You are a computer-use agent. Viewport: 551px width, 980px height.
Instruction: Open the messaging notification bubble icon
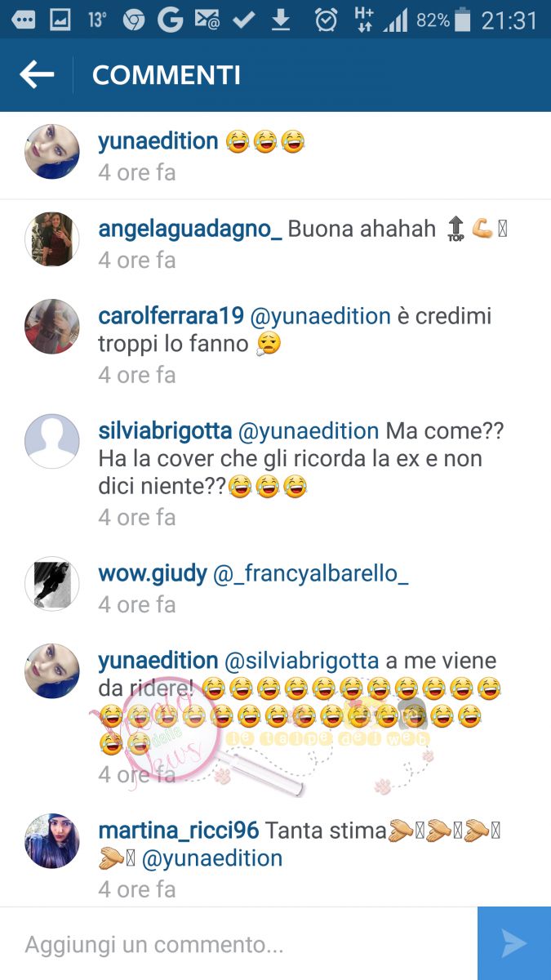(x=24, y=20)
